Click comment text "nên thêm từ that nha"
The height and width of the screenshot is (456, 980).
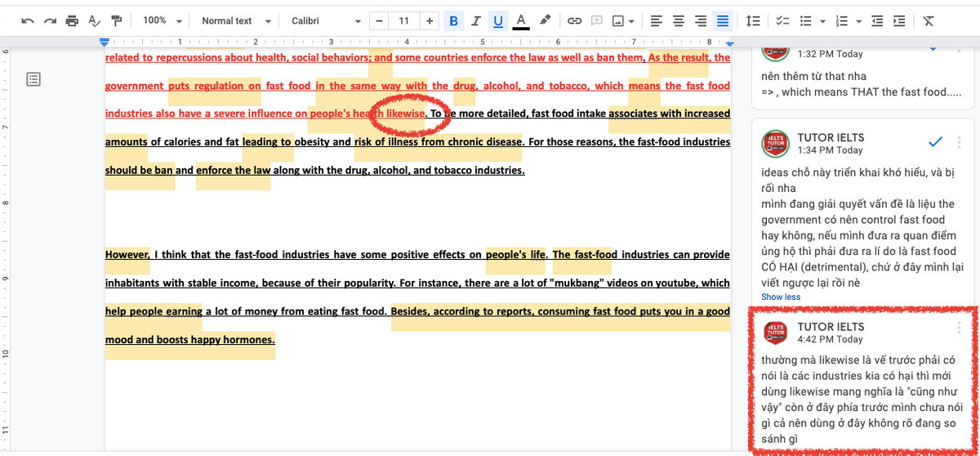[x=813, y=75]
